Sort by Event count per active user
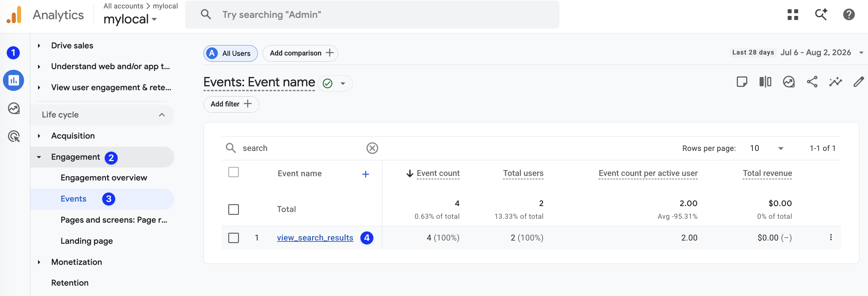The image size is (868, 296). tap(648, 173)
